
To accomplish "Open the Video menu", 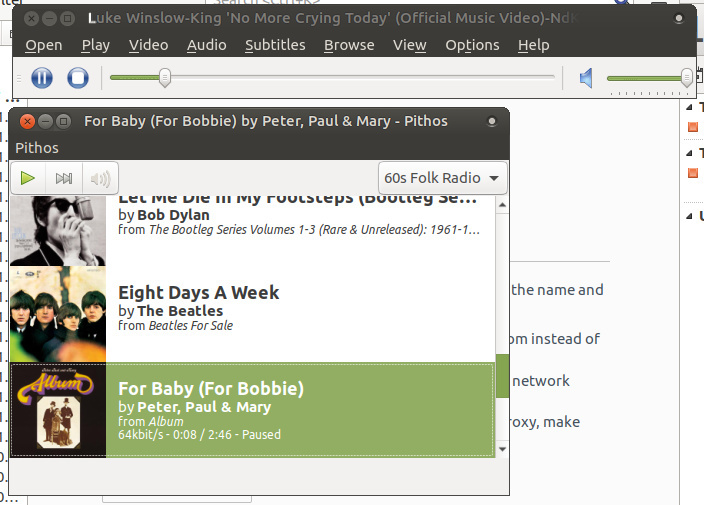I will (149, 45).
